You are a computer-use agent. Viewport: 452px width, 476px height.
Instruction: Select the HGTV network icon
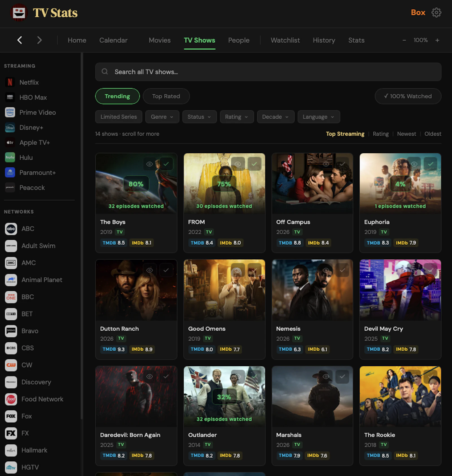(x=11, y=467)
